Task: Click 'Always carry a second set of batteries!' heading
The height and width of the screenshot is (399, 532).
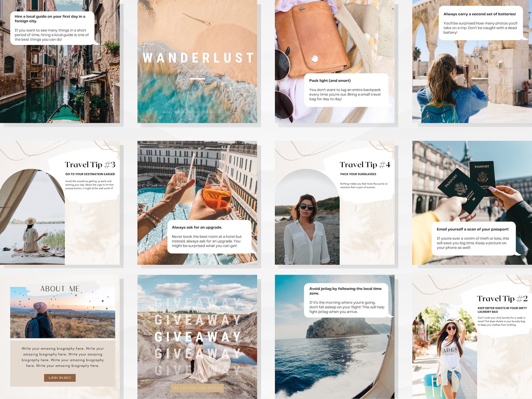Action: coord(480,14)
